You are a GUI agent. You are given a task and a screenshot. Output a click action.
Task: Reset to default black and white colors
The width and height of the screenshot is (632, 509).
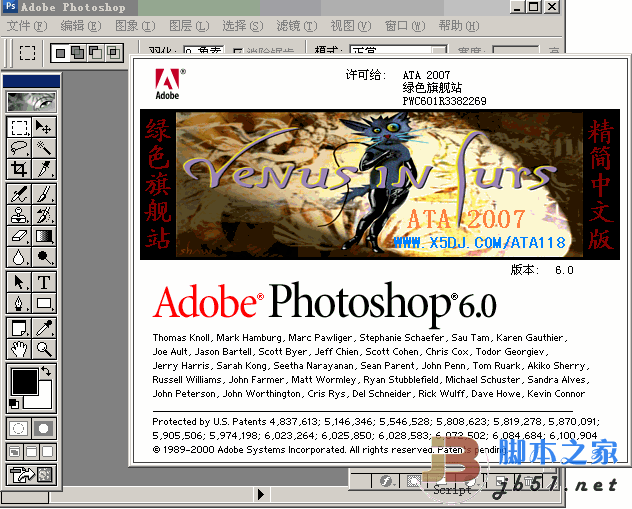coord(14,403)
